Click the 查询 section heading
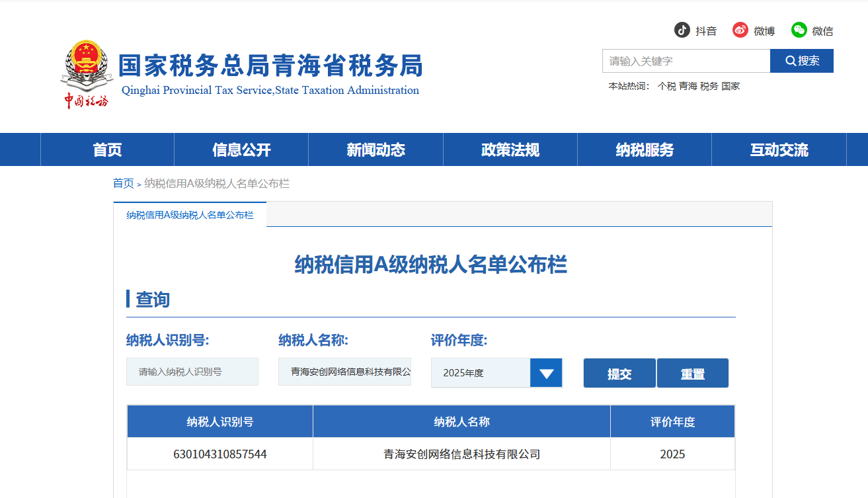The width and height of the screenshot is (868, 498). click(153, 300)
